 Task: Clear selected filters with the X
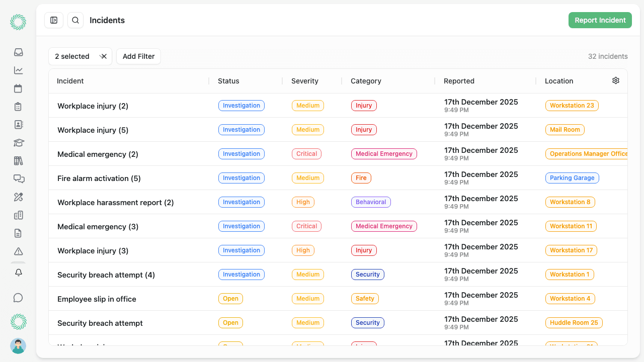click(103, 56)
